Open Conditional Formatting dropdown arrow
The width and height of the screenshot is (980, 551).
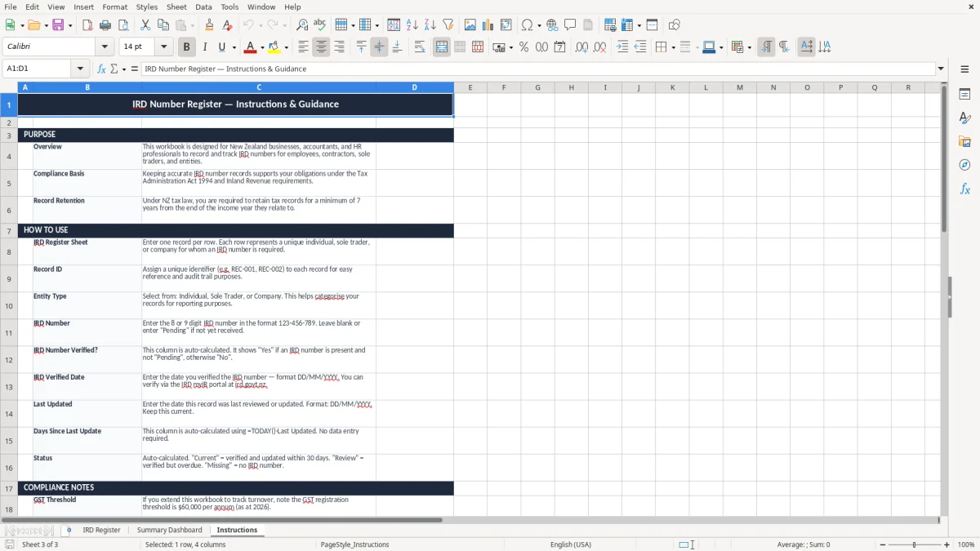749,47
